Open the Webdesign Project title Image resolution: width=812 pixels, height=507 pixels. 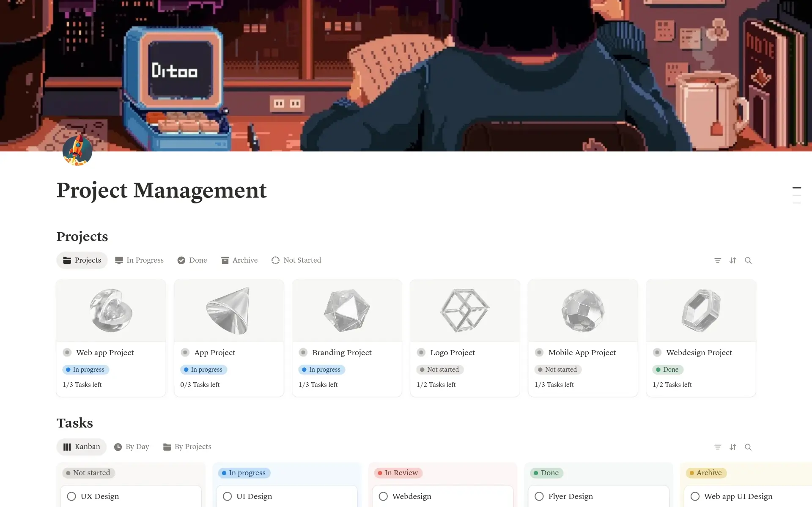coord(699,353)
